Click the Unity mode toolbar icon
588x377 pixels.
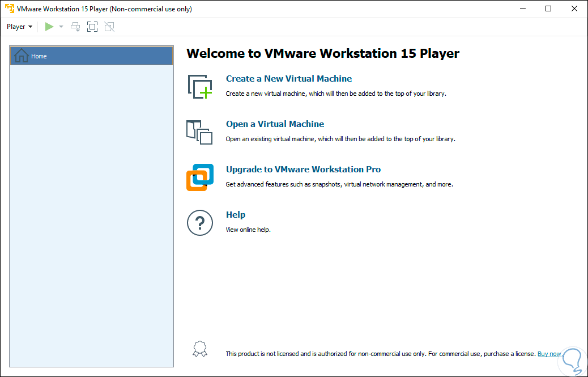109,27
